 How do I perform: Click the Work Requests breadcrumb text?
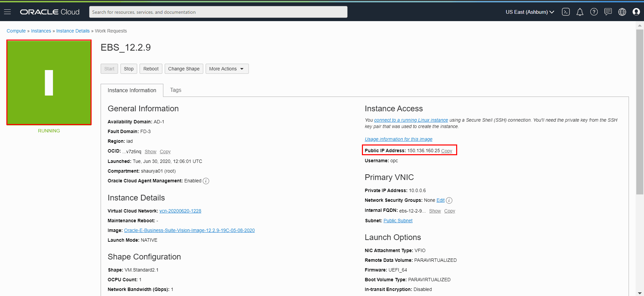click(111, 31)
